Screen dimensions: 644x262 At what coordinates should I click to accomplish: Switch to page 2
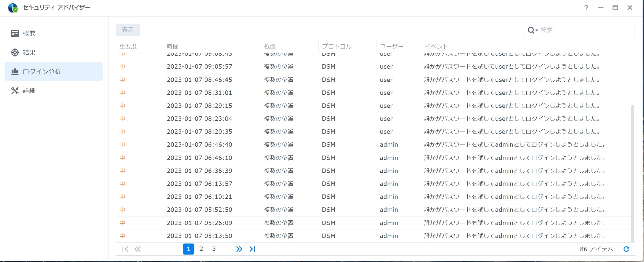(x=201, y=249)
